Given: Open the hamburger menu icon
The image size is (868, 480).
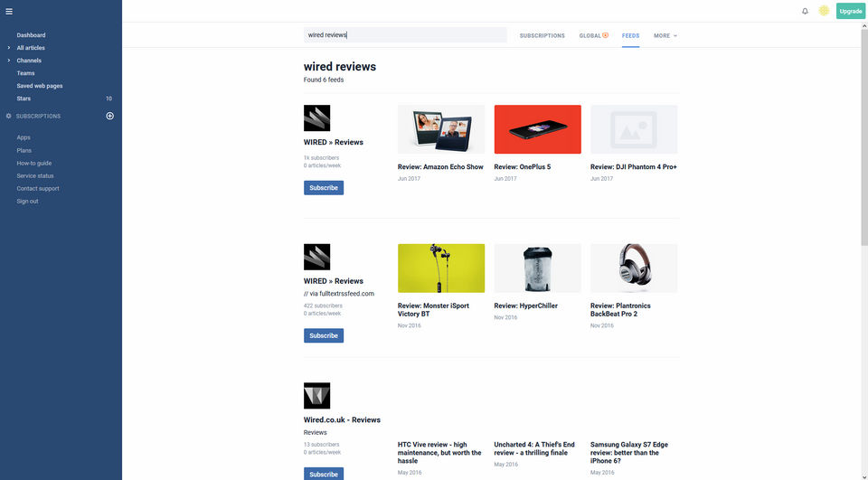Looking at the screenshot, I should [9, 11].
